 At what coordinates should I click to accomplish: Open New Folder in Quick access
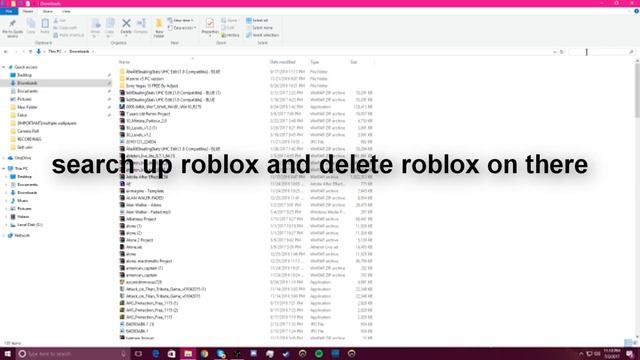[27, 107]
